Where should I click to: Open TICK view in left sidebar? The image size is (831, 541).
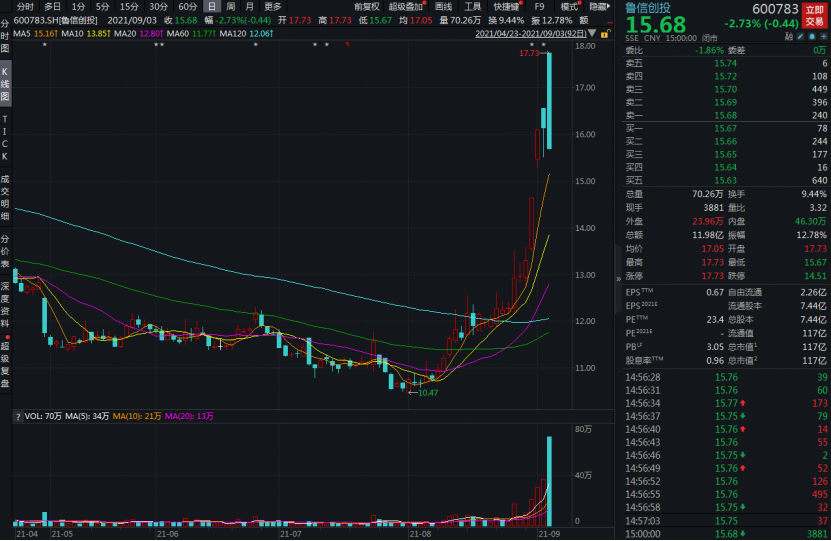[x=5, y=138]
